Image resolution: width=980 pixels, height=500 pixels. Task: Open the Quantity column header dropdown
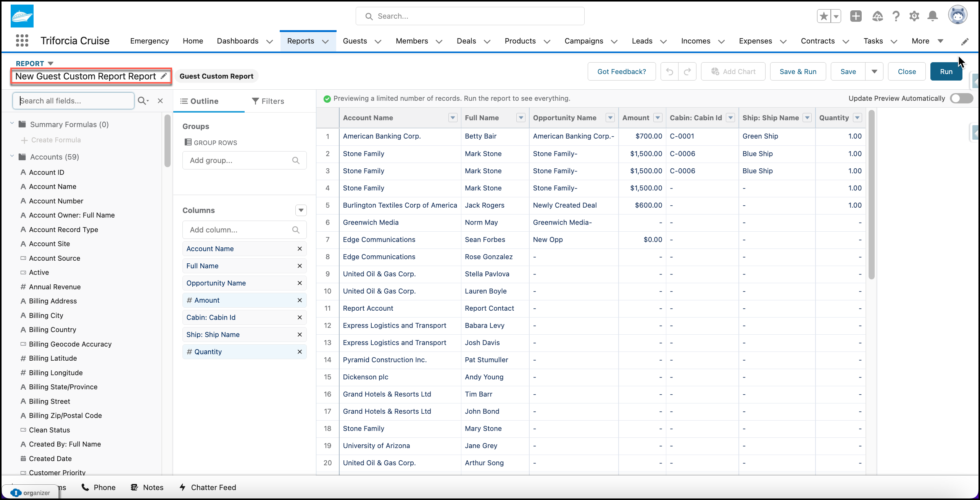pos(857,118)
